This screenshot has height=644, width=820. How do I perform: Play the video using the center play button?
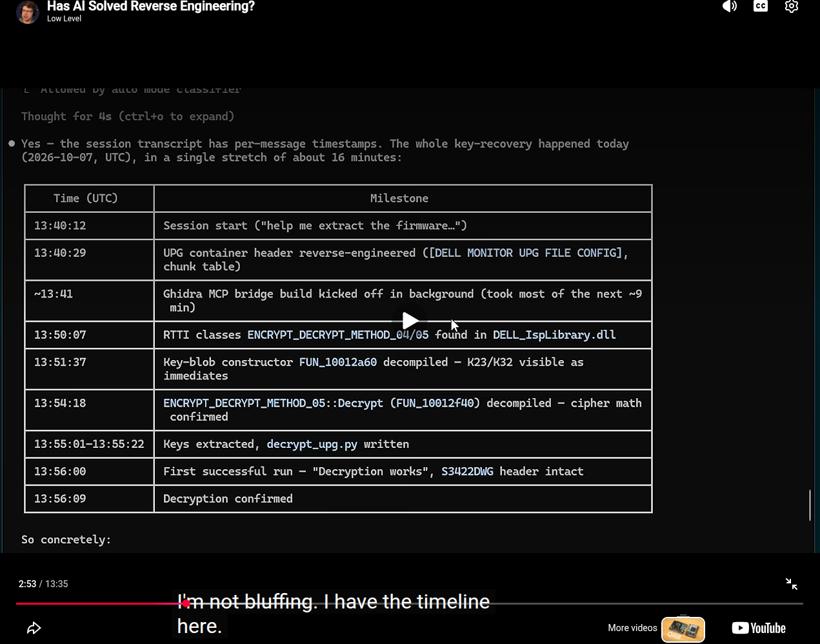(410, 321)
